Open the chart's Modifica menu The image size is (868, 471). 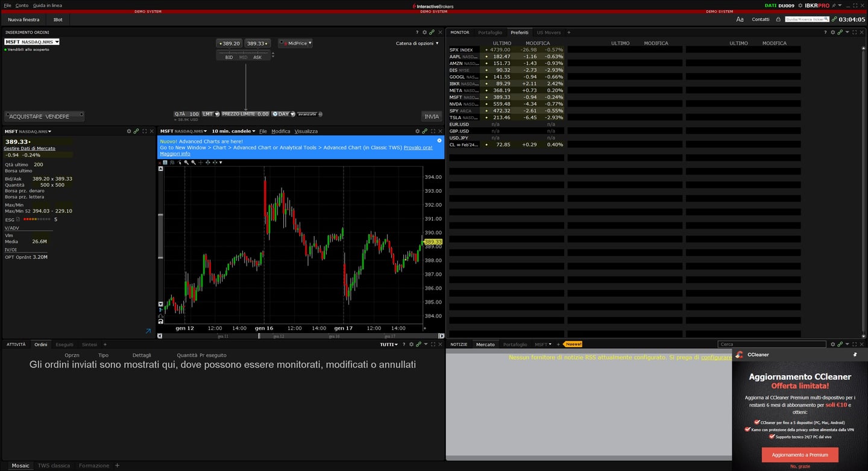(x=280, y=131)
